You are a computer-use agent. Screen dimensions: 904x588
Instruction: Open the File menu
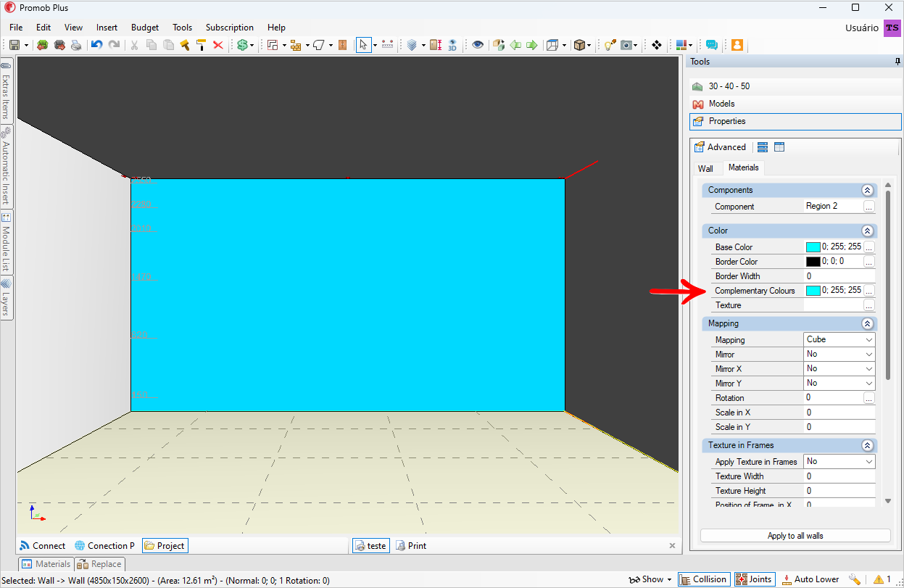pyautogui.click(x=16, y=28)
